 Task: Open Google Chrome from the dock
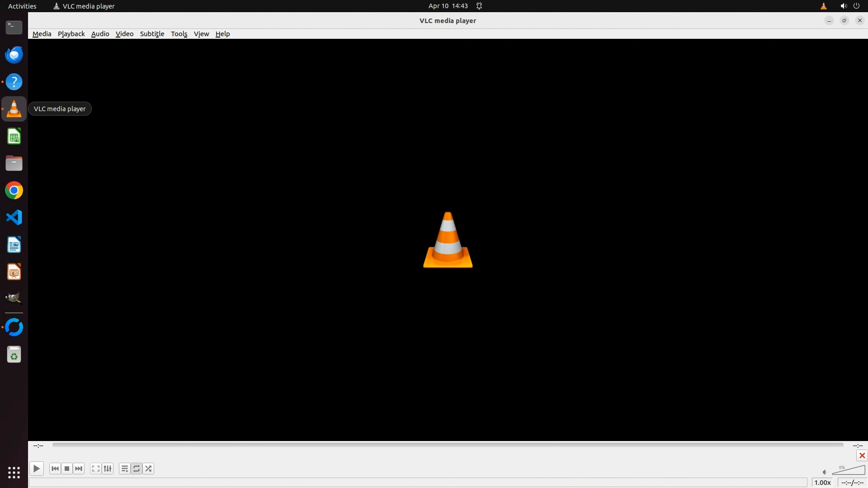(x=14, y=191)
